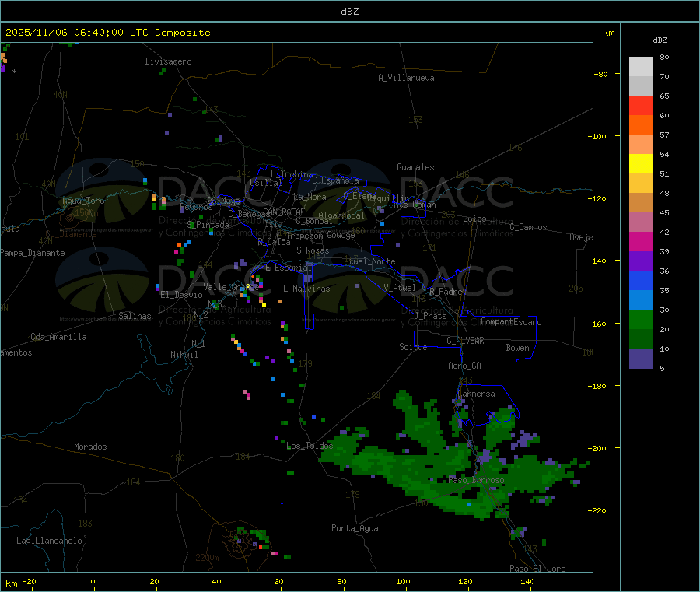Click the Guadales map label
The height and width of the screenshot is (592, 700).
tap(415, 167)
